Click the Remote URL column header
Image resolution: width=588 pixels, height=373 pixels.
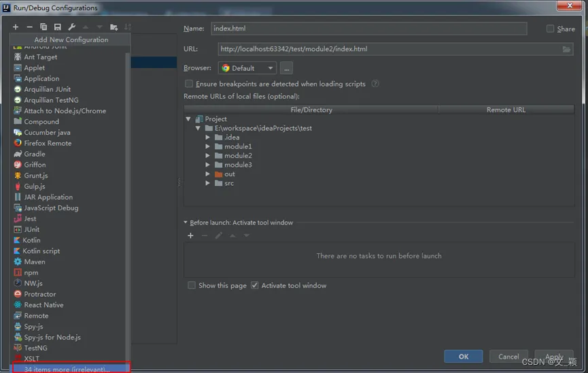click(x=506, y=110)
